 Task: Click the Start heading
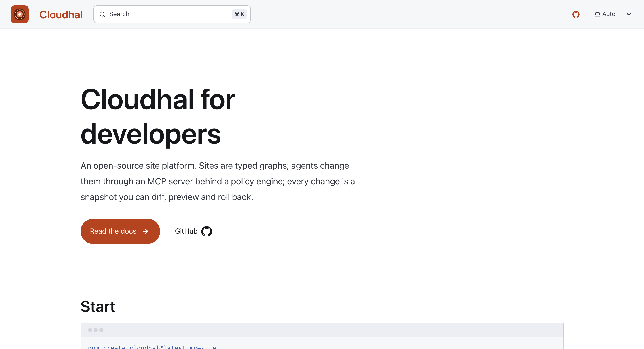98,307
